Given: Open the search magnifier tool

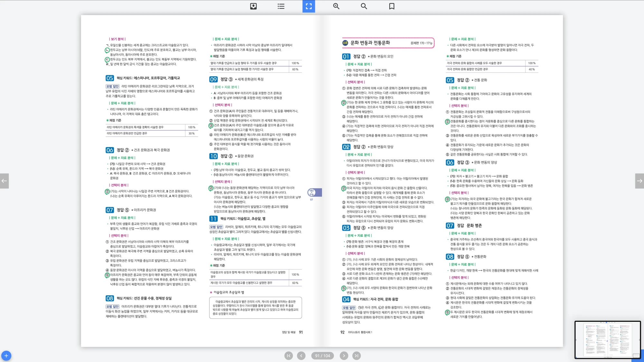Looking at the screenshot, I should 364,6.
